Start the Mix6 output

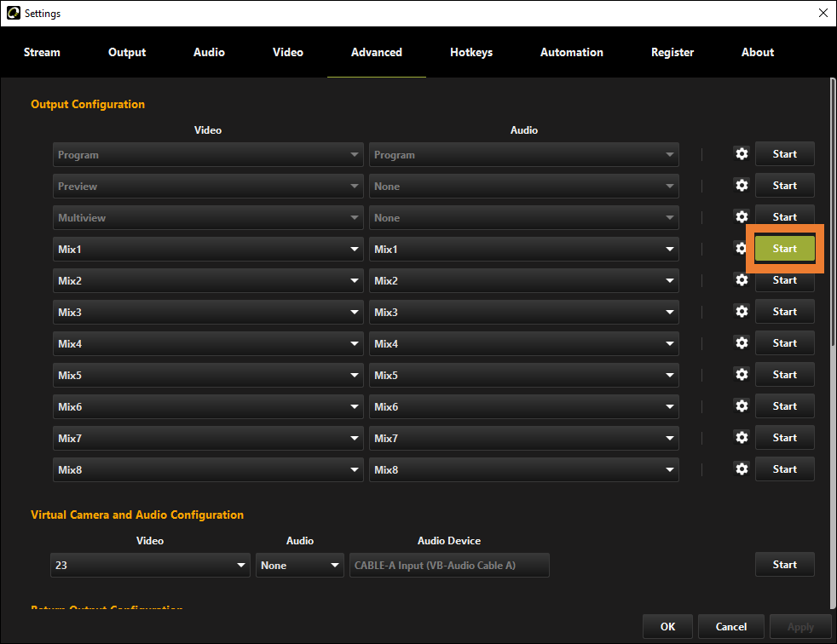785,406
